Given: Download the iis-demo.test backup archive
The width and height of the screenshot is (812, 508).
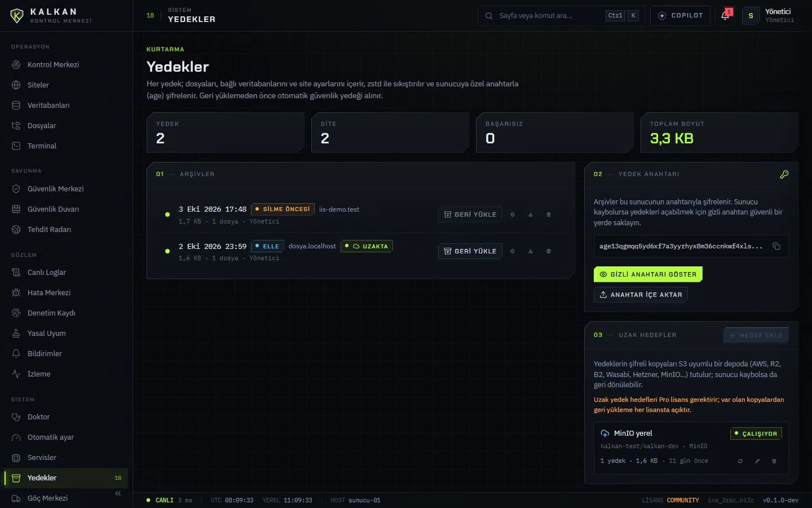Looking at the screenshot, I should pyautogui.click(x=531, y=214).
